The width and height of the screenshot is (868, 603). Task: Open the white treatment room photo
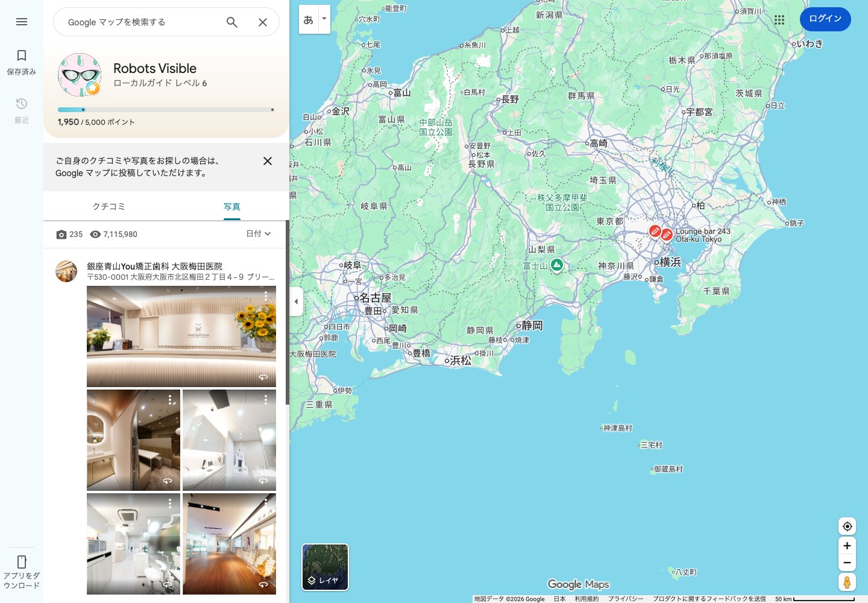tap(229, 440)
